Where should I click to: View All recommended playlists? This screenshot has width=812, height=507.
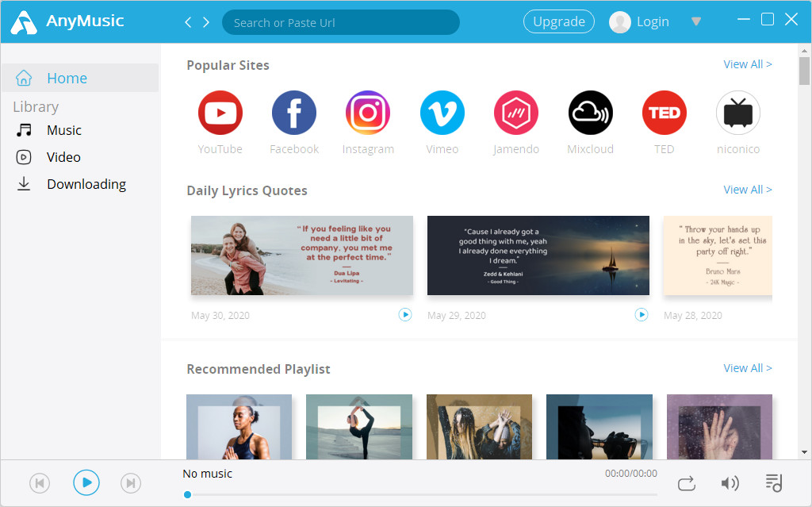pos(747,368)
